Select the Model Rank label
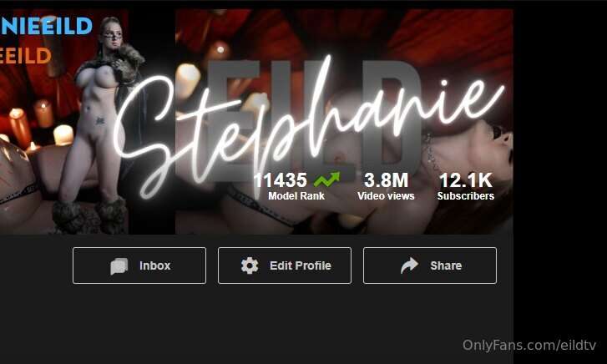The width and height of the screenshot is (607, 364). [296, 196]
